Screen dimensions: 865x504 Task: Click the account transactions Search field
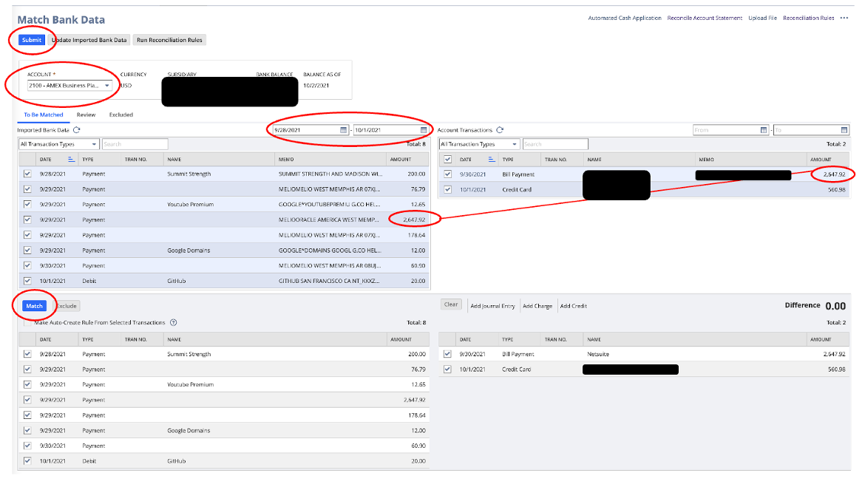[x=555, y=144]
